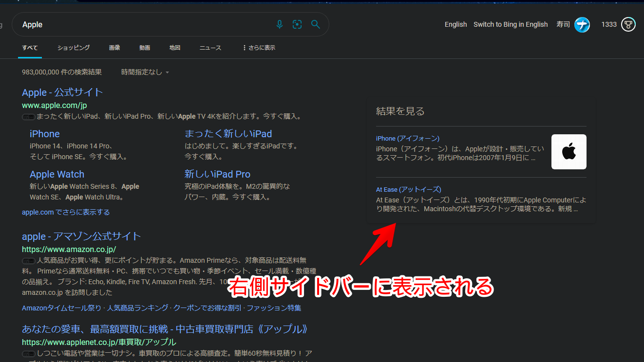Viewport: 644px width, 362px height.
Task: Click the 結果を見る sidebar heading
Action: click(x=400, y=111)
